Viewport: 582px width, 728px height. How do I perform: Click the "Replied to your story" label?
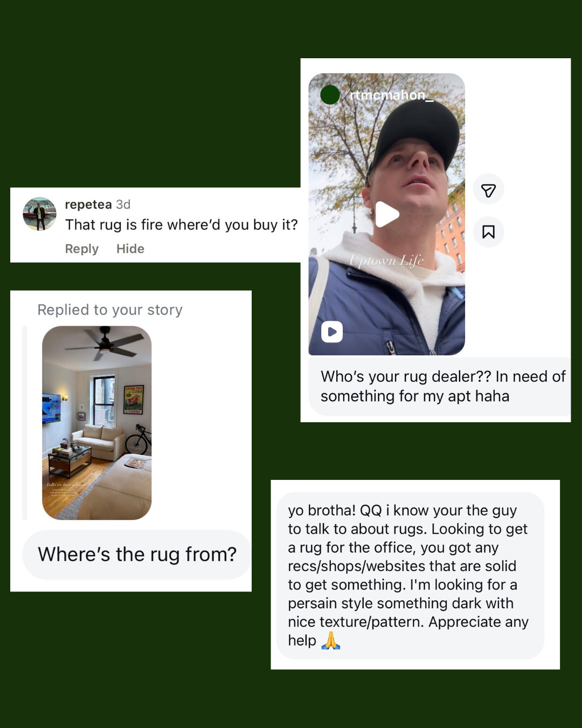[x=110, y=310]
